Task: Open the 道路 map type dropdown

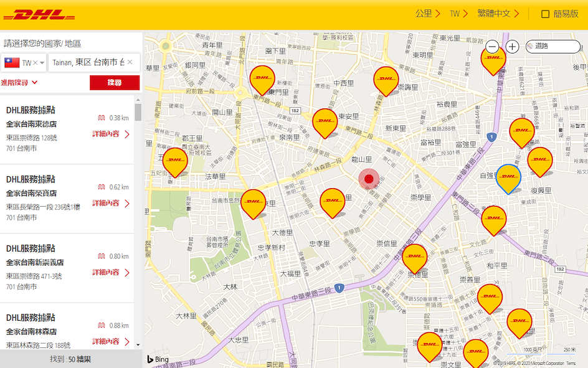Action: pyautogui.click(x=552, y=47)
